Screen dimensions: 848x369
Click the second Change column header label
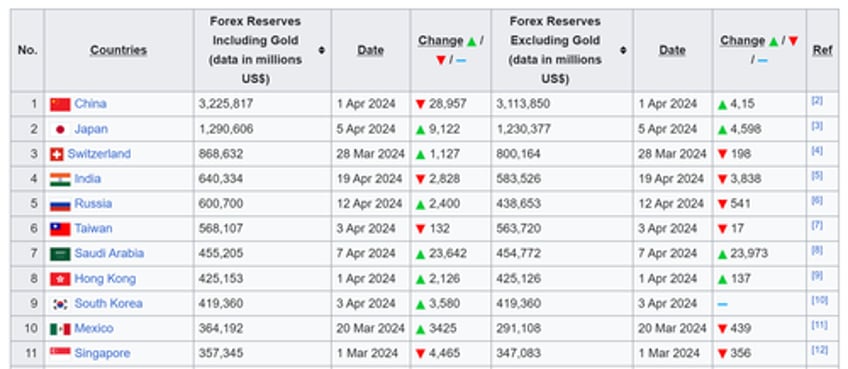tap(743, 41)
